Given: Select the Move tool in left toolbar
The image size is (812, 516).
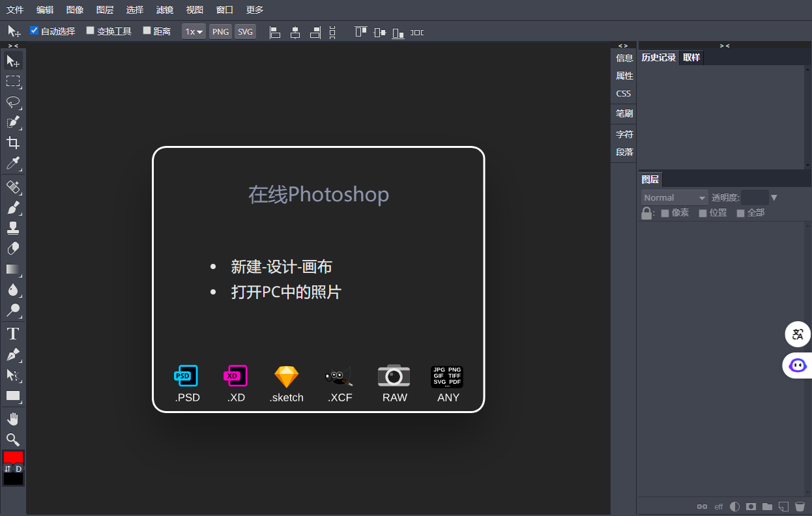Looking at the screenshot, I should pos(13,61).
